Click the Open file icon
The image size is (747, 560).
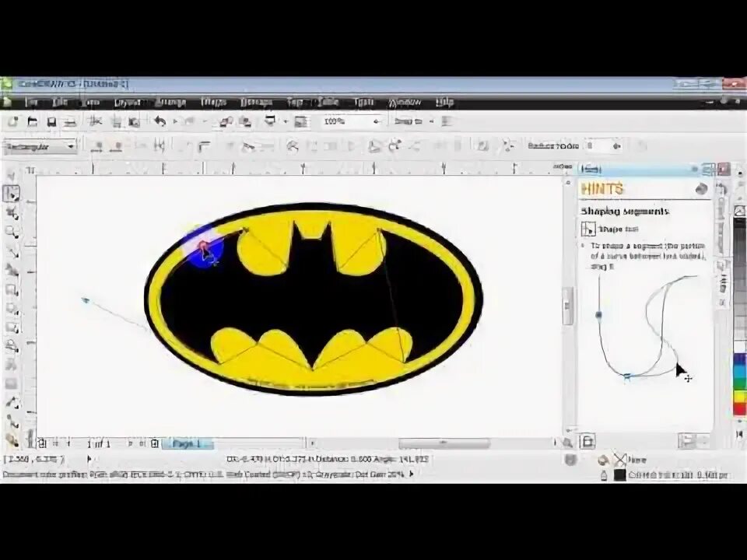(x=33, y=122)
